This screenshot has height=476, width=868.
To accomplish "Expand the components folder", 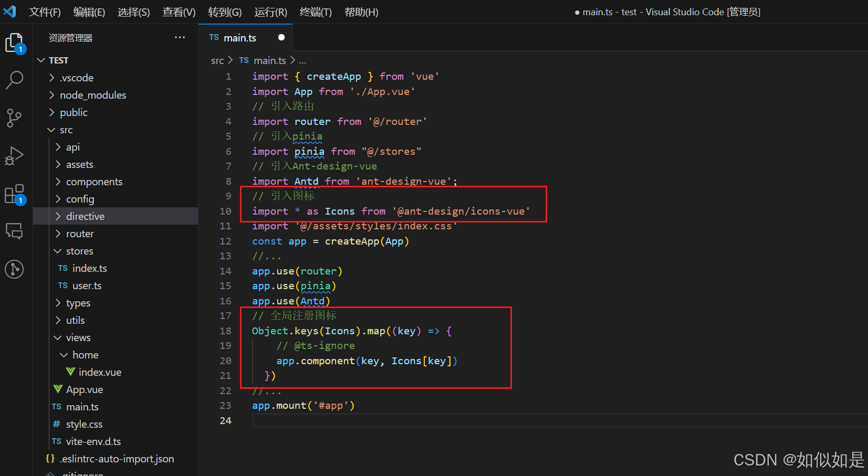I will pyautogui.click(x=58, y=182).
